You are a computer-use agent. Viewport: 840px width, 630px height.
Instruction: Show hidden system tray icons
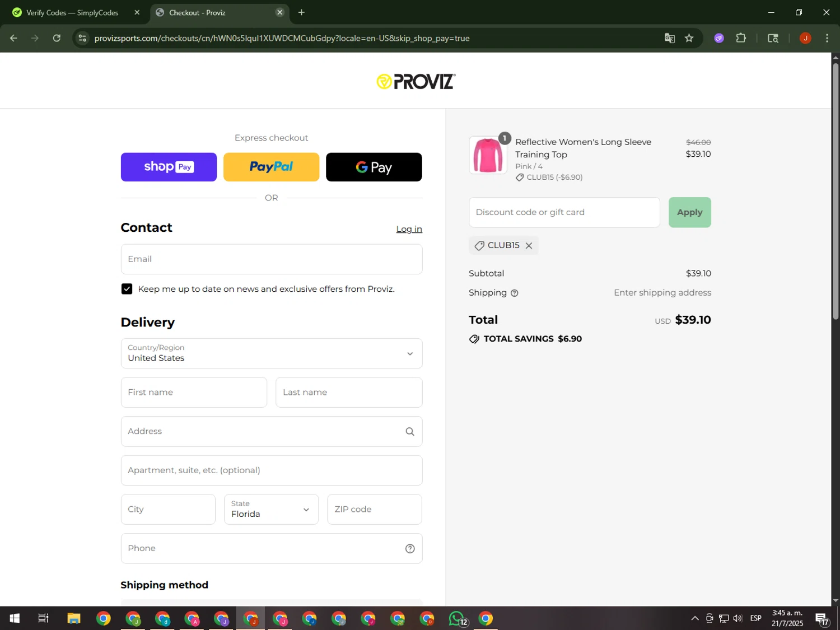tap(695, 618)
